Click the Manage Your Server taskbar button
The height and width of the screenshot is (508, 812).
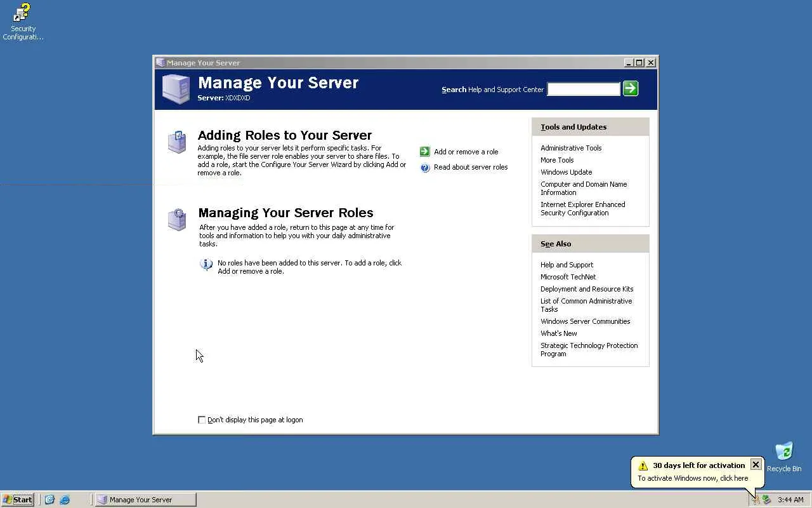pos(146,500)
